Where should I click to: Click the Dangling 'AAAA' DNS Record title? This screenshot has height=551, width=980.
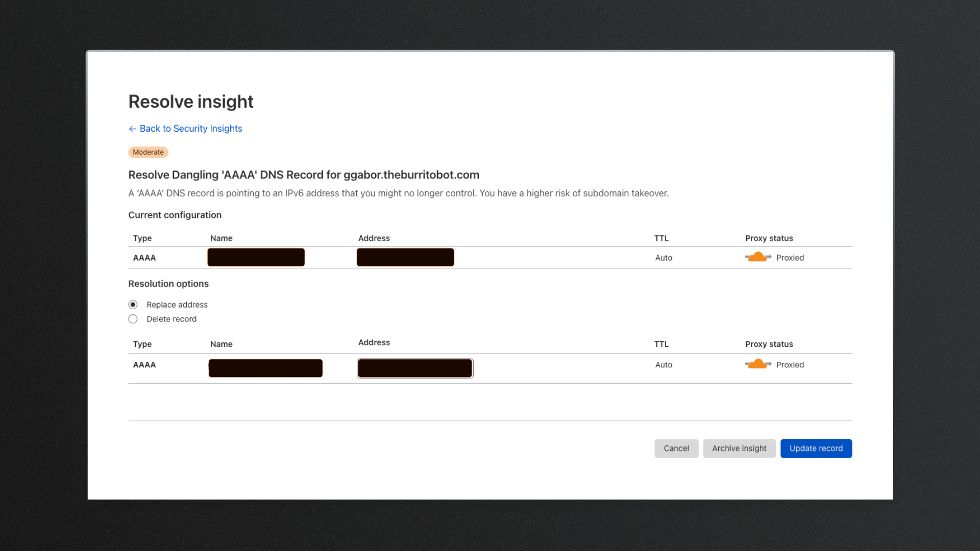(304, 175)
